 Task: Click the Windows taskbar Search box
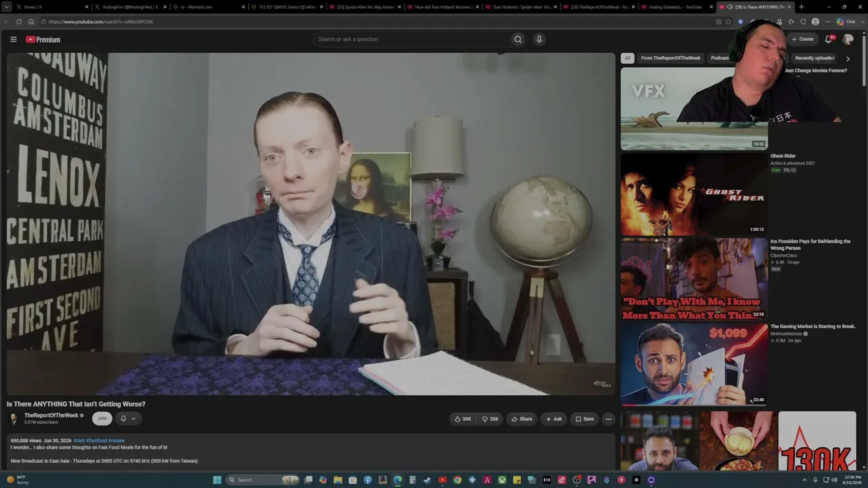pos(263,480)
